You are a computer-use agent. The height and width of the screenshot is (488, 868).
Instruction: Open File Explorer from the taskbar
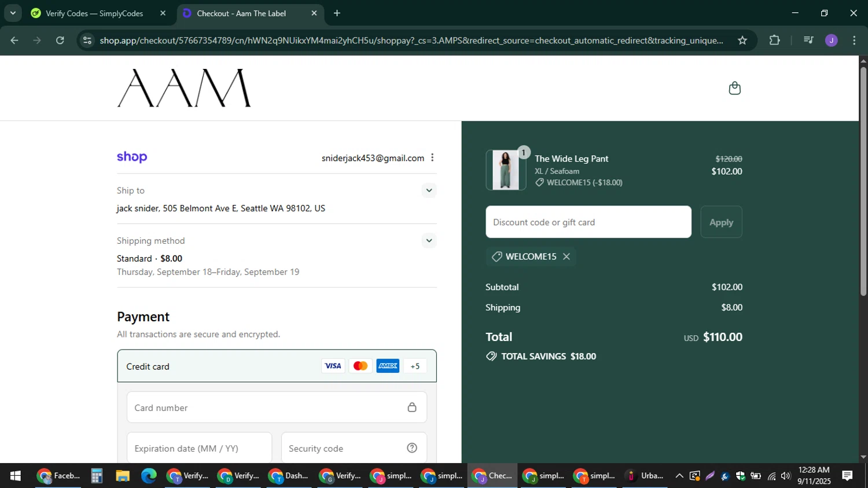click(123, 476)
